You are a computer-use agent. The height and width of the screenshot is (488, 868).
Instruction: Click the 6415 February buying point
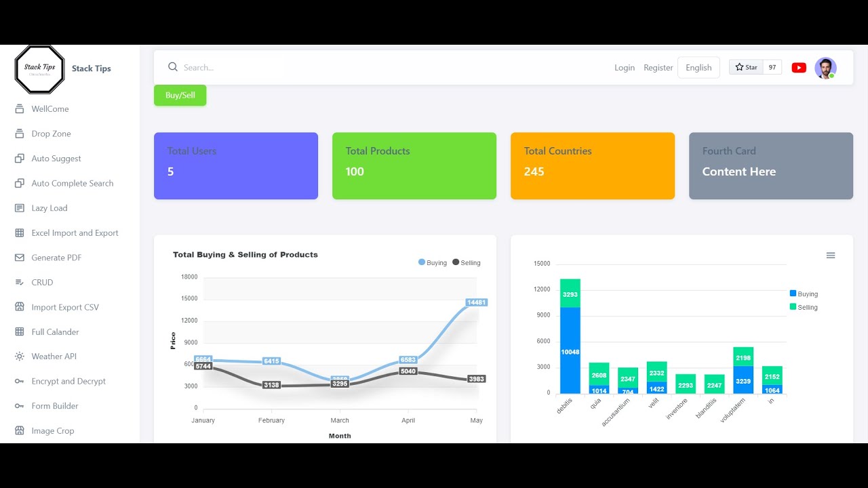(271, 361)
